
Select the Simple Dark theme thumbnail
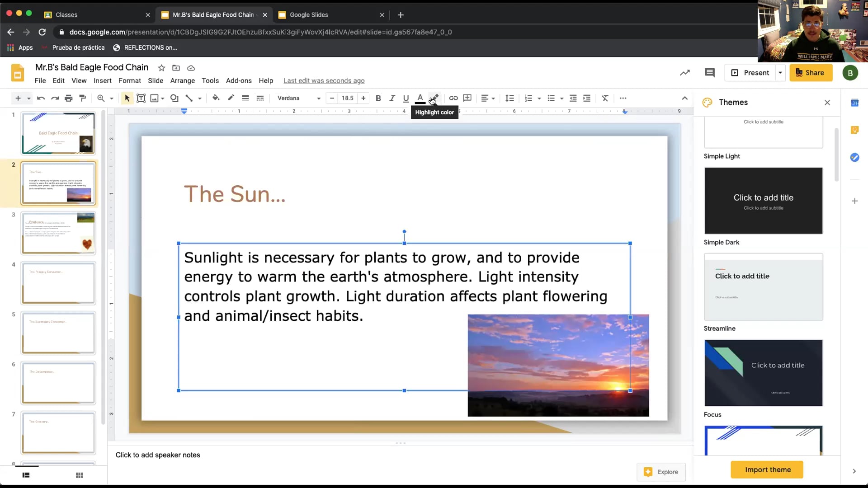point(763,201)
